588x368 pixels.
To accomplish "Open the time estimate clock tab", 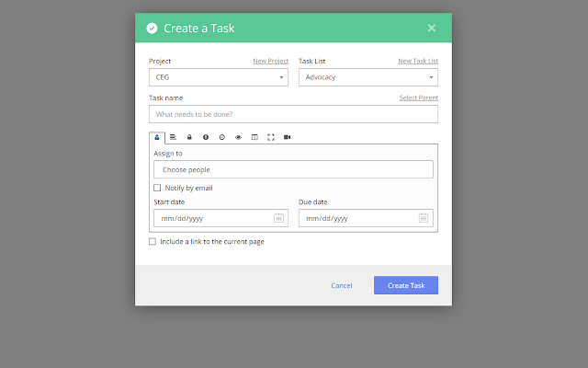I will click(221, 137).
